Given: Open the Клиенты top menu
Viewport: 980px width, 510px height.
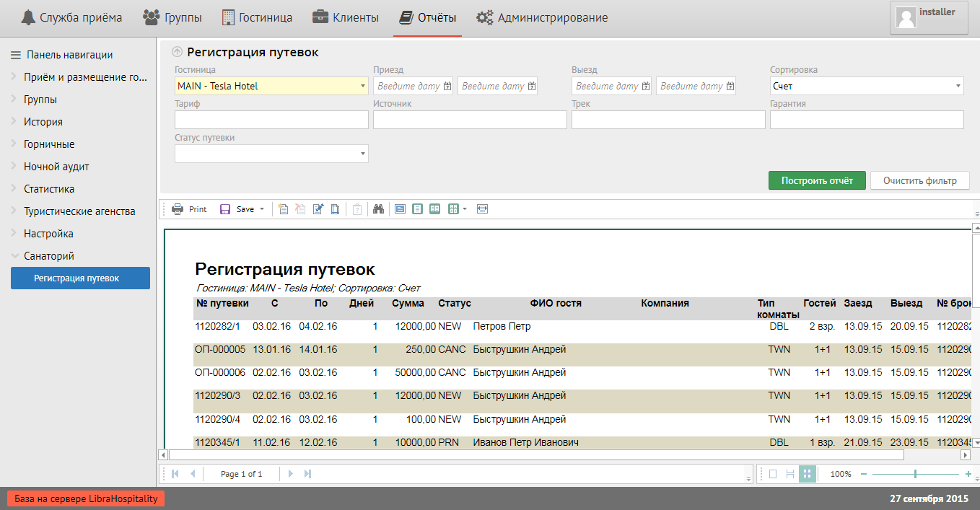Looking at the screenshot, I should 346,17.
